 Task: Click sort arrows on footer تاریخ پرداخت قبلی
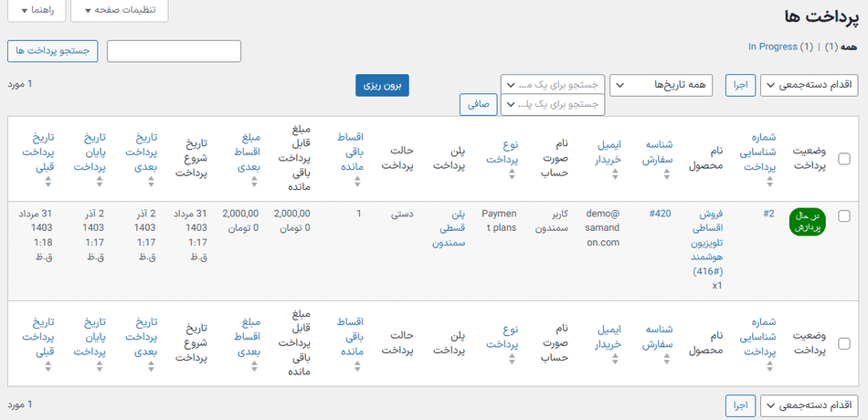[48, 366]
